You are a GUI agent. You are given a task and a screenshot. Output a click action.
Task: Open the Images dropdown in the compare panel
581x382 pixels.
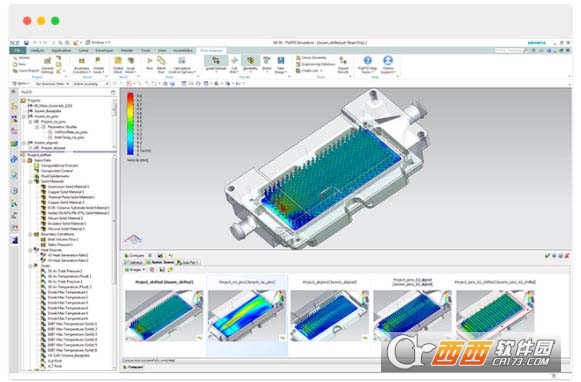click(x=135, y=269)
